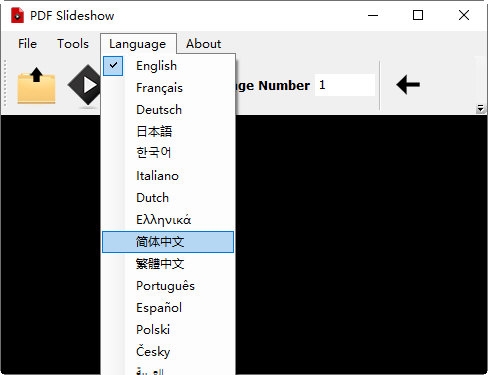This screenshot has width=488, height=375.
Task: Click the PDF Slideshow app icon
Action: point(17,15)
